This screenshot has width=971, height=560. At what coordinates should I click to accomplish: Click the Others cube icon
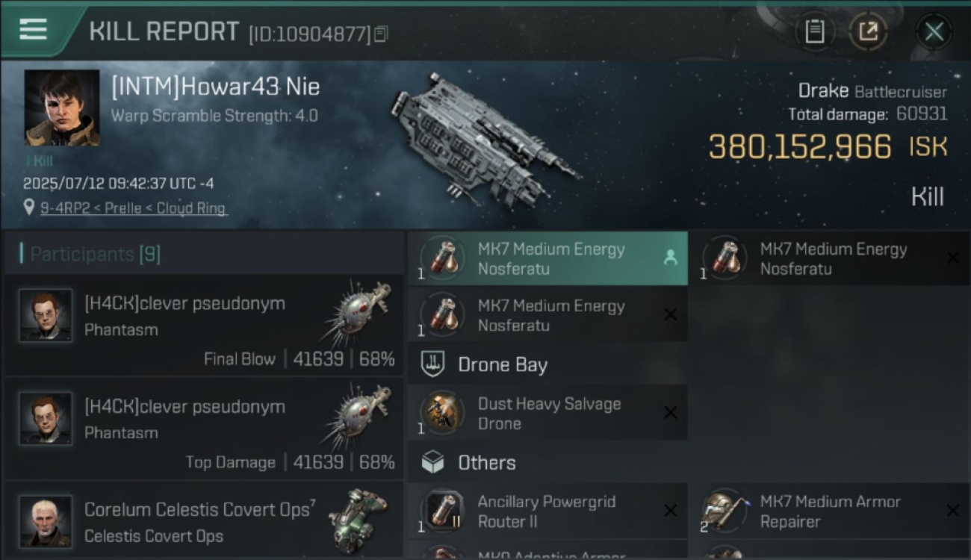tap(433, 463)
